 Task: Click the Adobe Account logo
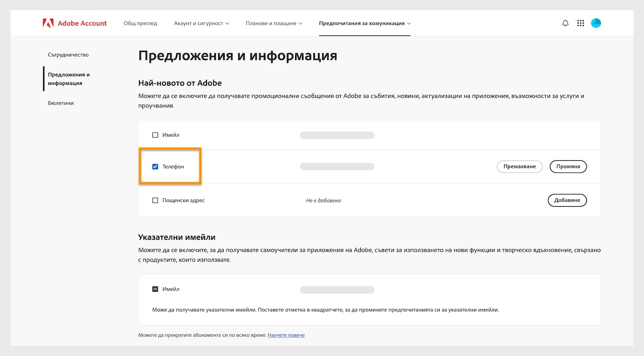click(74, 23)
